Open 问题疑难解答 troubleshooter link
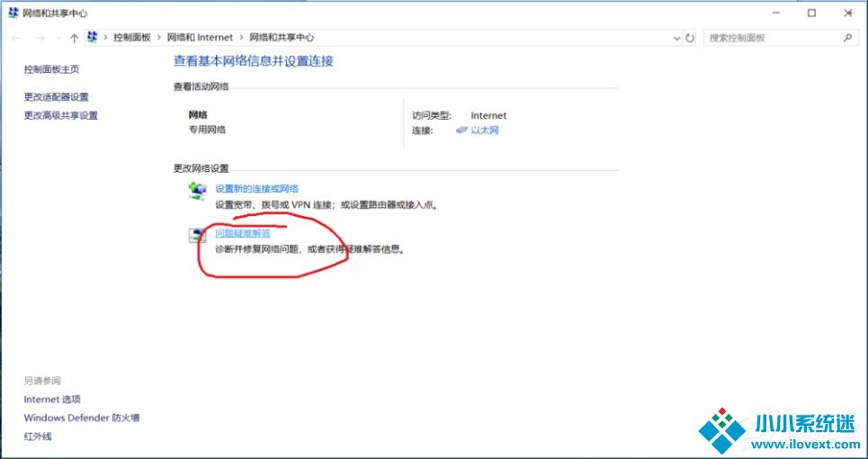Image resolution: width=868 pixels, height=459 pixels. pyautogui.click(x=243, y=233)
